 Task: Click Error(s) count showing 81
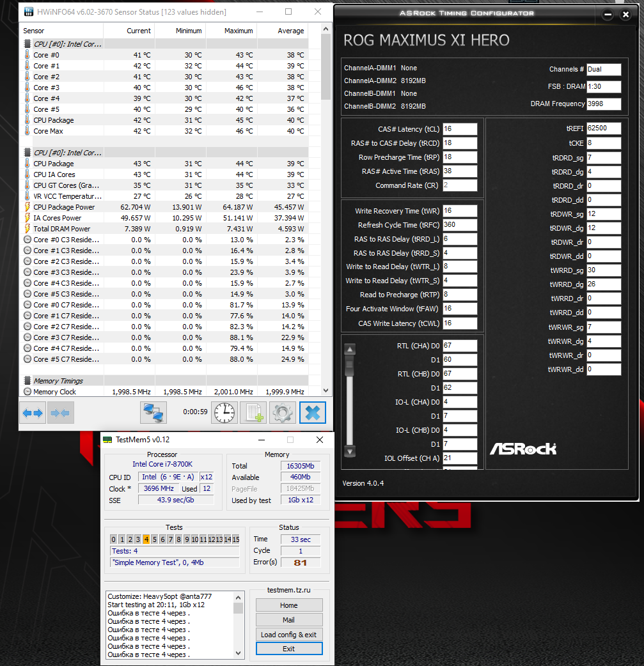click(x=300, y=562)
